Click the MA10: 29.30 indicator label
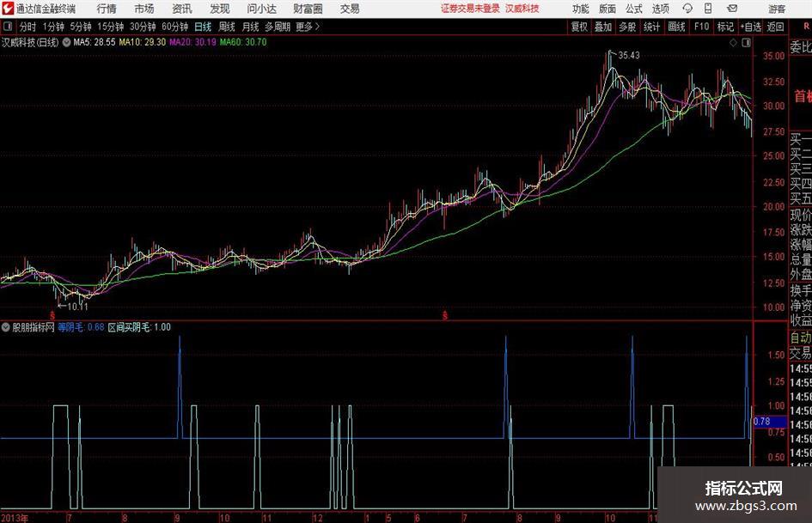 click(143, 42)
